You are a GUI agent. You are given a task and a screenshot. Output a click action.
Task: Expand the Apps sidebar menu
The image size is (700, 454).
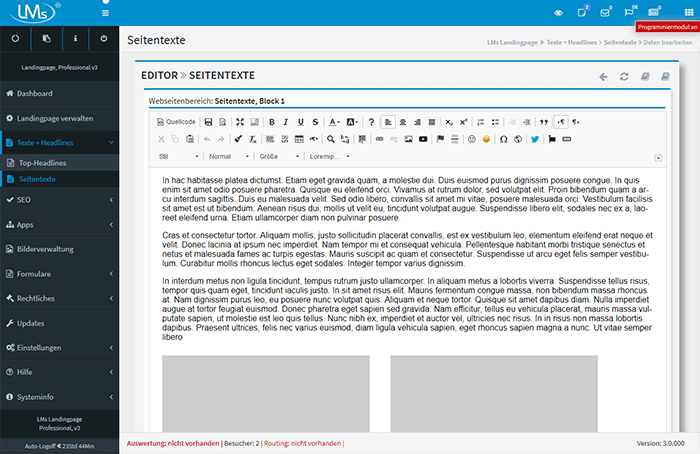click(59, 225)
